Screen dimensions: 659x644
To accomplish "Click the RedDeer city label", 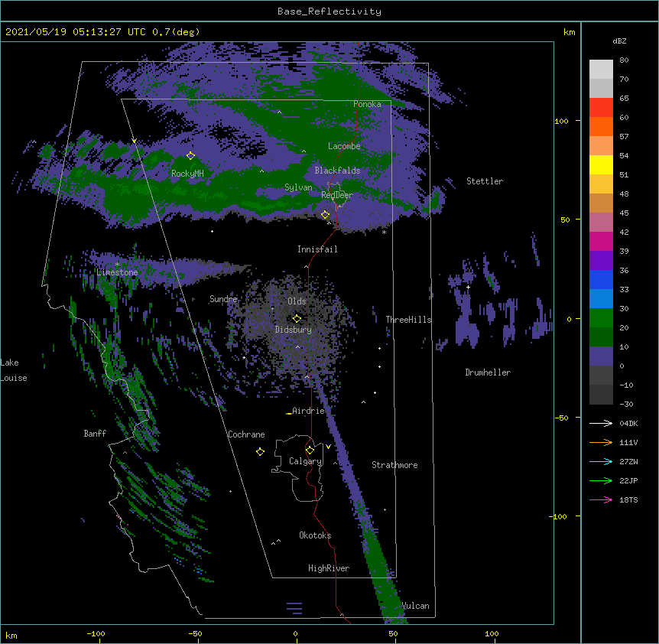I will [337, 195].
